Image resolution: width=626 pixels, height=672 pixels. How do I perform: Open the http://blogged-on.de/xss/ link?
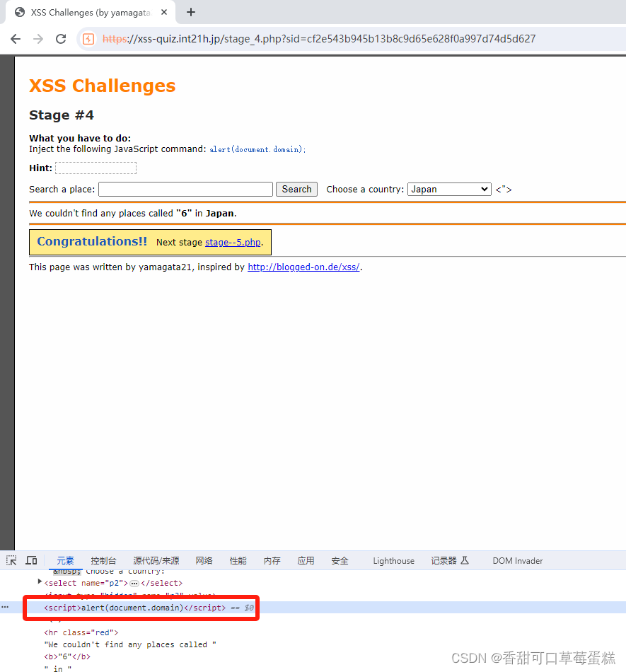(x=303, y=267)
